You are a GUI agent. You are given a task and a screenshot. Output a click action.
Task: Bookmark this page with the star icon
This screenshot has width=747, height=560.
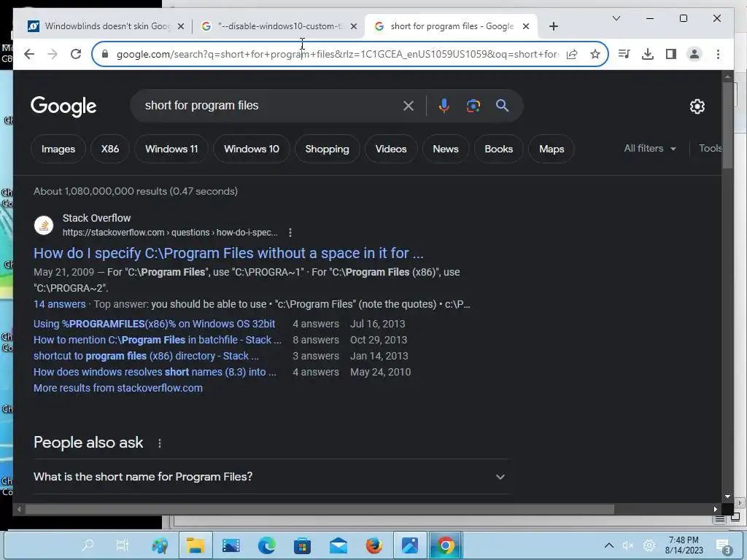[x=595, y=54]
